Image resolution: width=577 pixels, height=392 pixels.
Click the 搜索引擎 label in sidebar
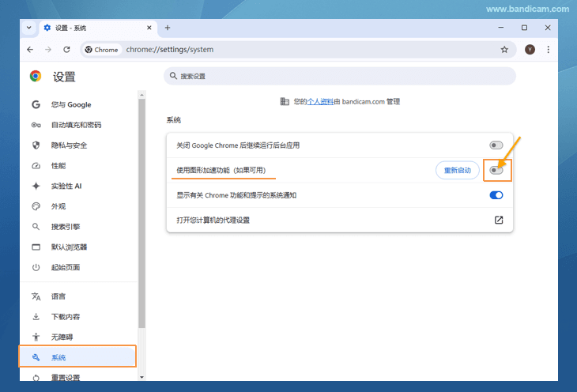coord(66,227)
